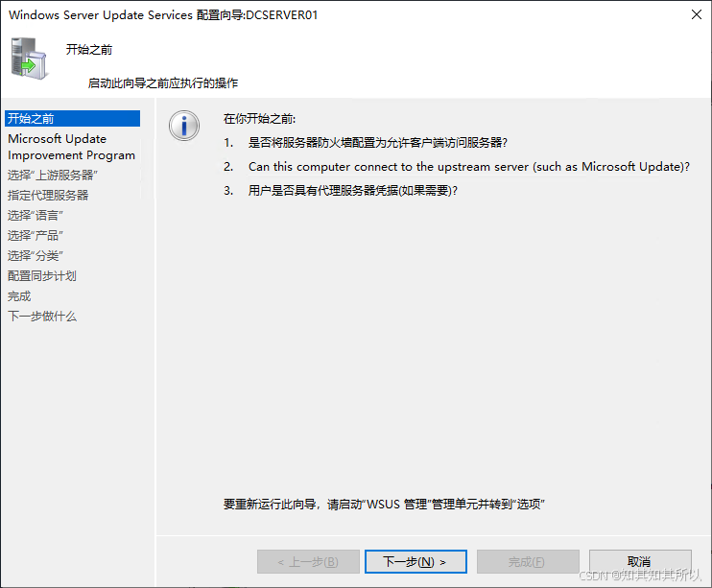Click the 下一步(N) button
712x588 pixels.
point(415,562)
